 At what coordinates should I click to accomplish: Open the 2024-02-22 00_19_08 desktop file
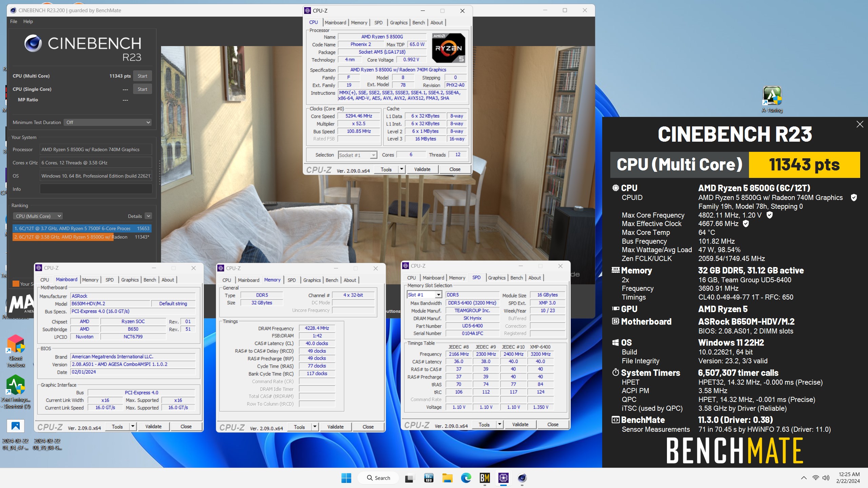click(47, 444)
